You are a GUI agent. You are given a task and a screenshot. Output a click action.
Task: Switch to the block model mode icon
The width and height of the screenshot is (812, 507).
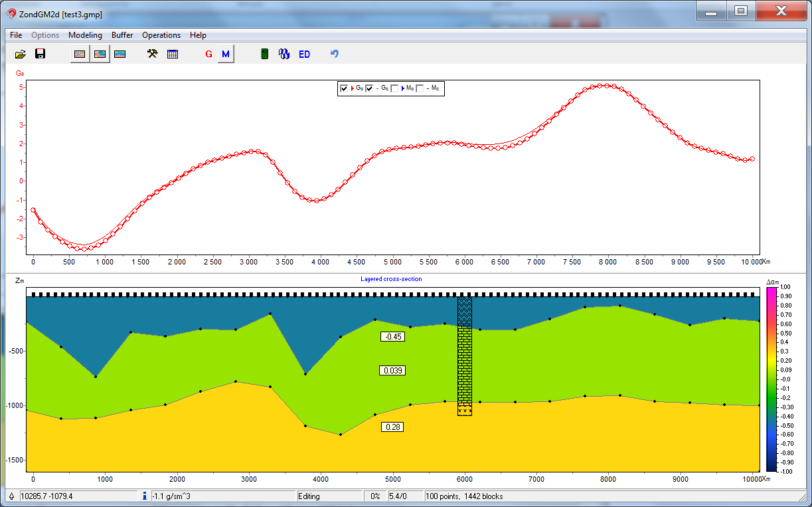click(x=80, y=54)
